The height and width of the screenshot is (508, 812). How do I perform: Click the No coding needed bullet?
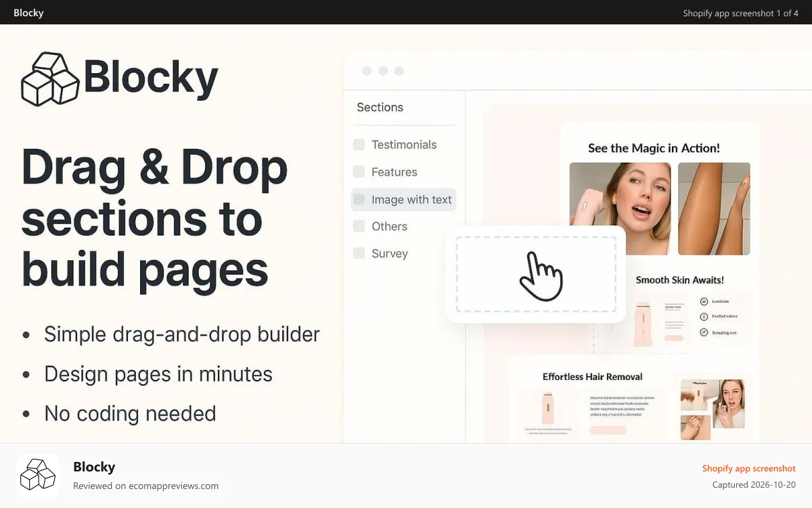point(130,413)
